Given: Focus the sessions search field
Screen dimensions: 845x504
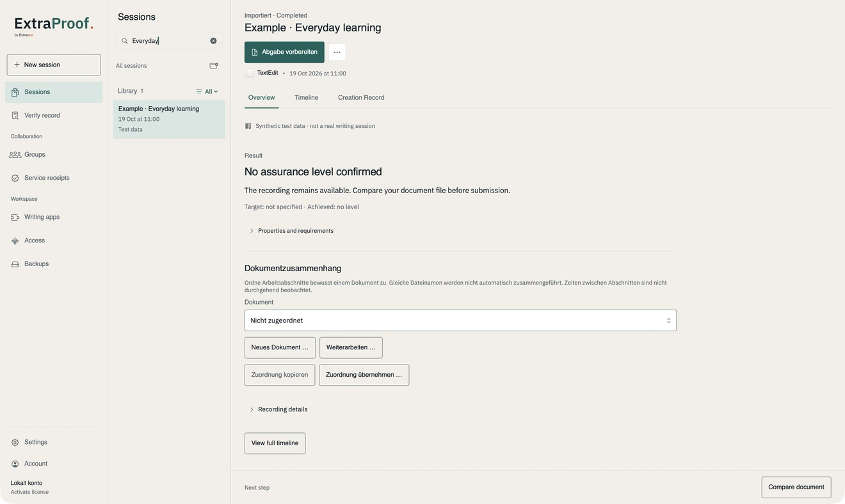Looking at the screenshot, I should coord(169,41).
